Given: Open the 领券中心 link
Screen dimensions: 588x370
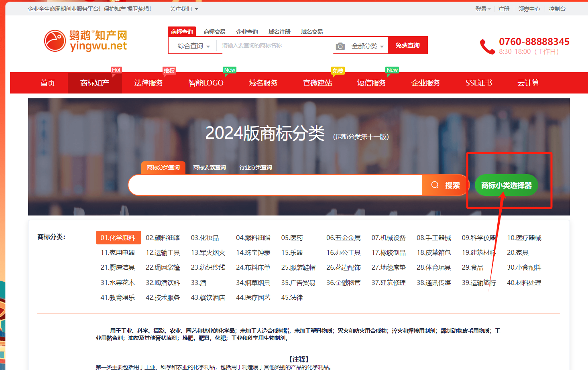Looking at the screenshot, I should (529, 9).
